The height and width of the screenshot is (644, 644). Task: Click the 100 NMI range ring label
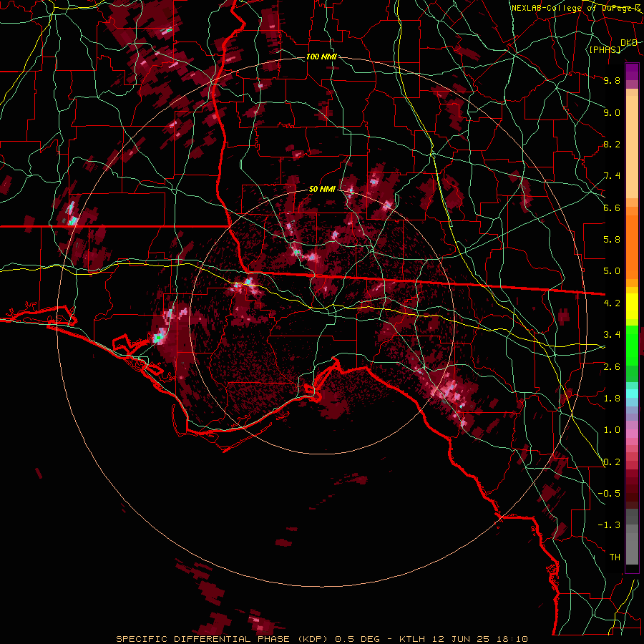coord(321,57)
